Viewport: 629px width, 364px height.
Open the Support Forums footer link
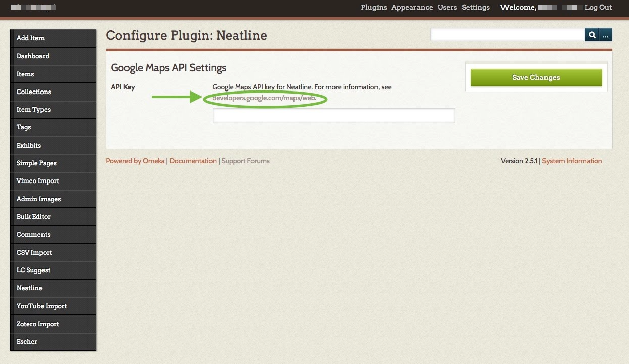(x=245, y=161)
